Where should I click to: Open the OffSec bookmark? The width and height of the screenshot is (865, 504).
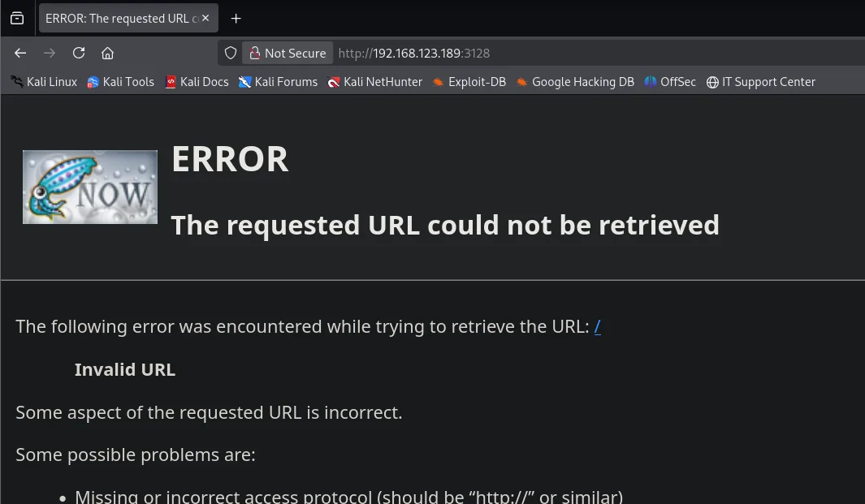click(670, 82)
